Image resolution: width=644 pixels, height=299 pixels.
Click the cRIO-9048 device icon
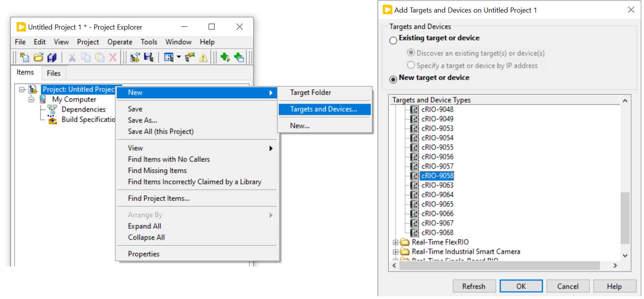point(414,110)
